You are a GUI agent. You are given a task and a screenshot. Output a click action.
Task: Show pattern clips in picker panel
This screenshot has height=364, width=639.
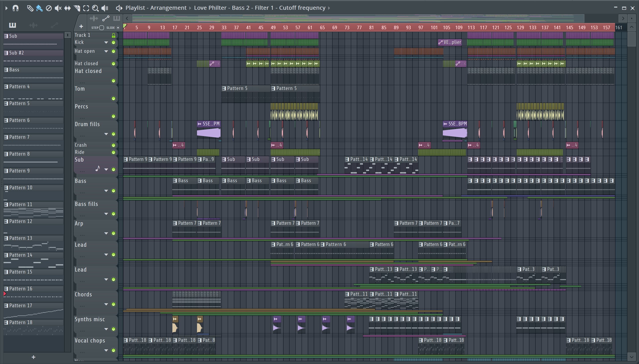point(12,25)
